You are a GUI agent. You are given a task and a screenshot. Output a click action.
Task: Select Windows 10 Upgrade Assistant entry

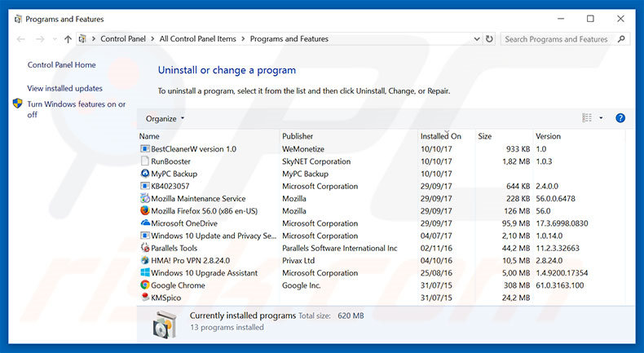(x=204, y=272)
